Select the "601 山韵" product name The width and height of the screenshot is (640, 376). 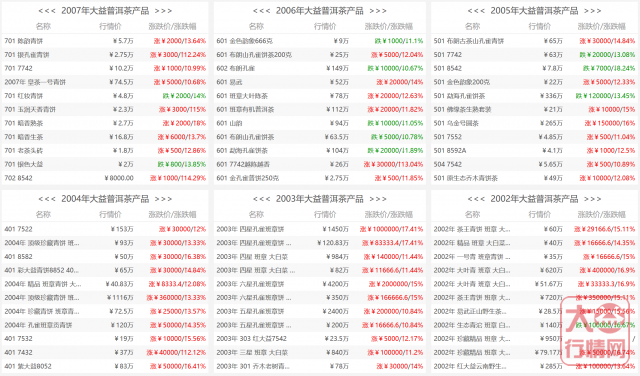coord(229,123)
